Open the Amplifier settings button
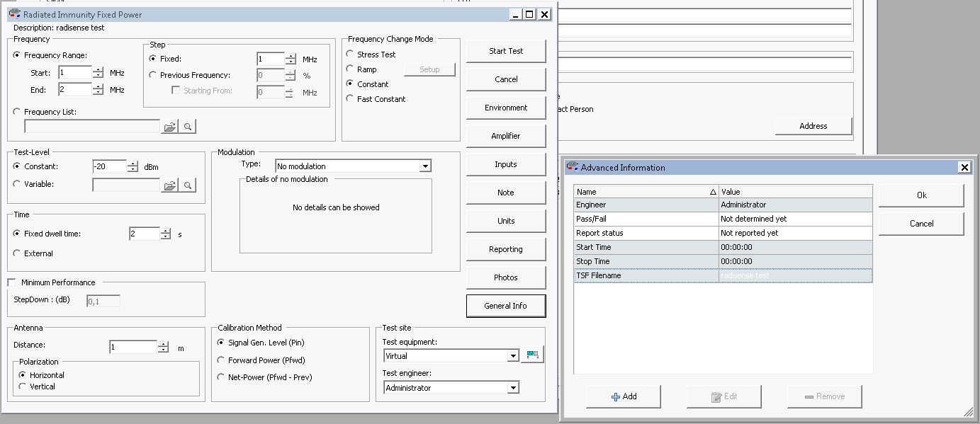 click(x=506, y=136)
